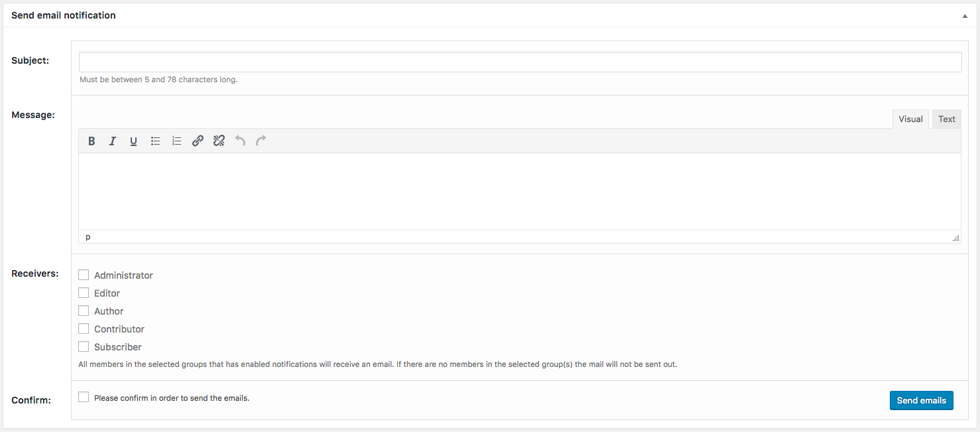Tick the confirm checkbox to send emails
980x432 pixels.
pyautogui.click(x=84, y=397)
